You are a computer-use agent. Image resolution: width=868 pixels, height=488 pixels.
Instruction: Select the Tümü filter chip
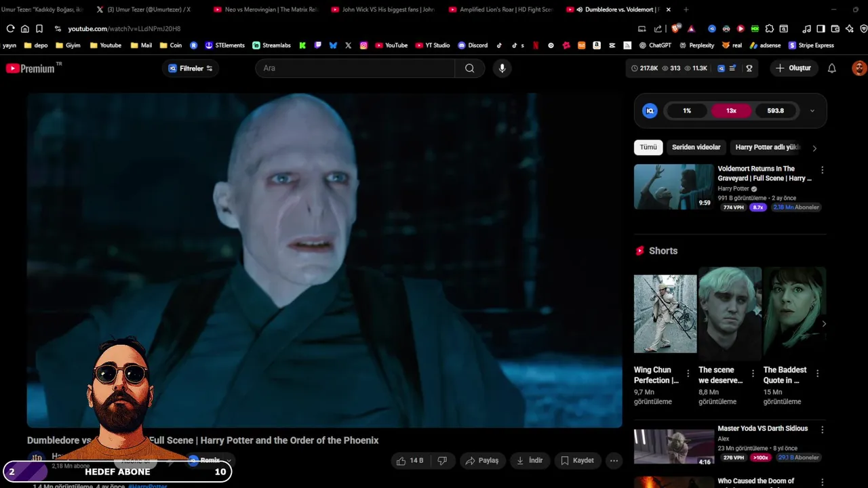coord(648,147)
